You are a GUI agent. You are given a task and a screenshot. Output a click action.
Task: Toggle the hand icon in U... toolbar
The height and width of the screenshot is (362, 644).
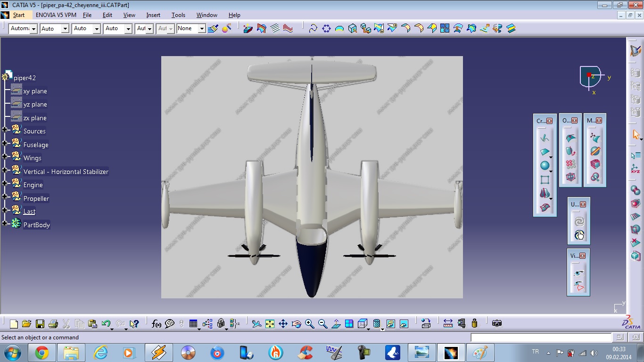tap(579, 235)
